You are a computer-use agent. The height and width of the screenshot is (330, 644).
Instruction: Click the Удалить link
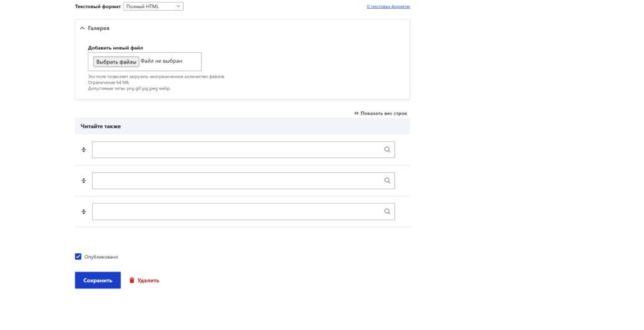(x=144, y=280)
